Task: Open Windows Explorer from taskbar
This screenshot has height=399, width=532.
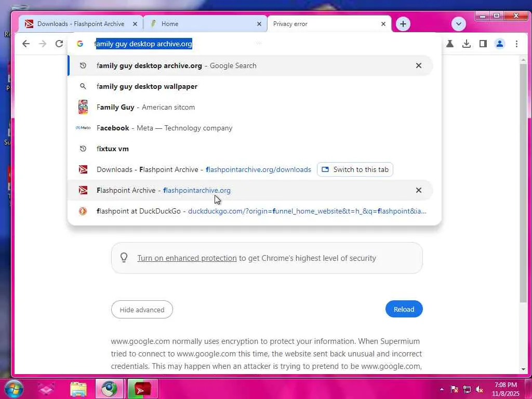Action: [78, 389]
